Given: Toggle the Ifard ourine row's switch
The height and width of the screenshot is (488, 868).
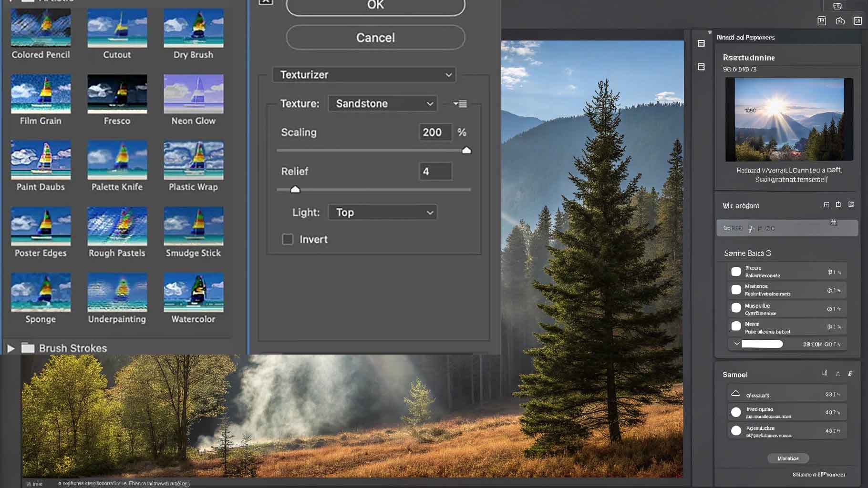Looking at the screenshot, I should 736,412.
